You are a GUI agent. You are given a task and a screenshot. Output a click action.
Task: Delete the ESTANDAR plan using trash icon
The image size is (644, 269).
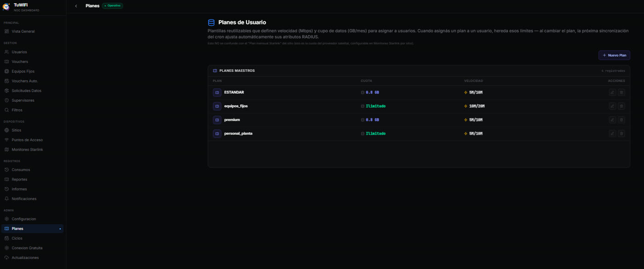pyautogui.click(x=621, y=92)
